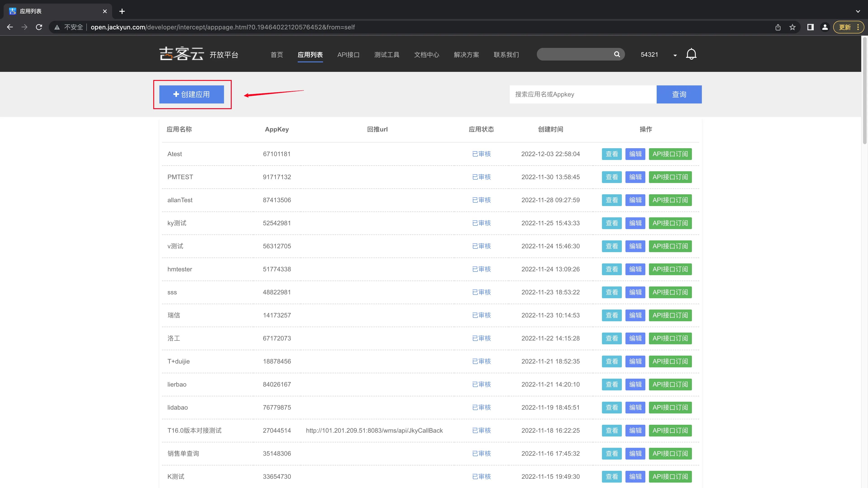The image size is (868, 488).
Task: Click the not-secure warning icon
Action: click(x=57, y=27)
